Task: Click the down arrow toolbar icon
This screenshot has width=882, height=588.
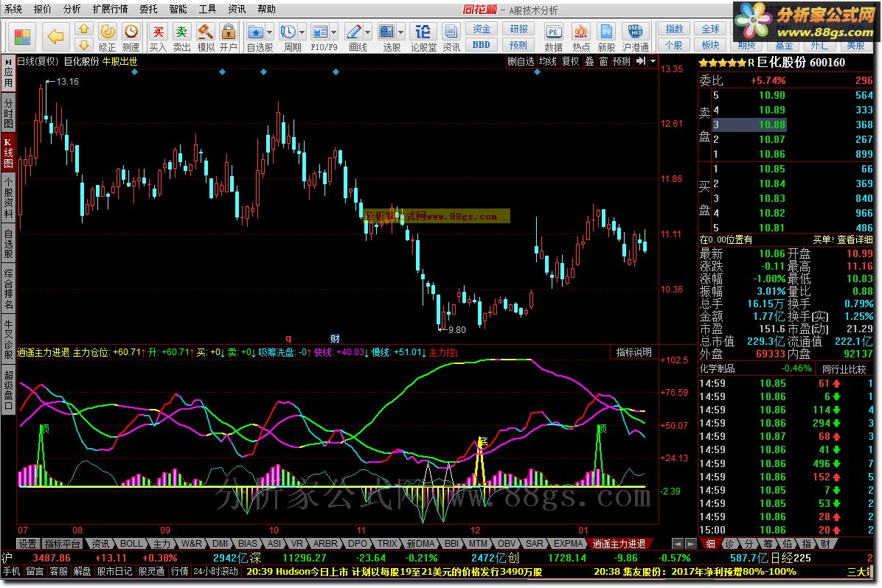Action: [83, 44]
